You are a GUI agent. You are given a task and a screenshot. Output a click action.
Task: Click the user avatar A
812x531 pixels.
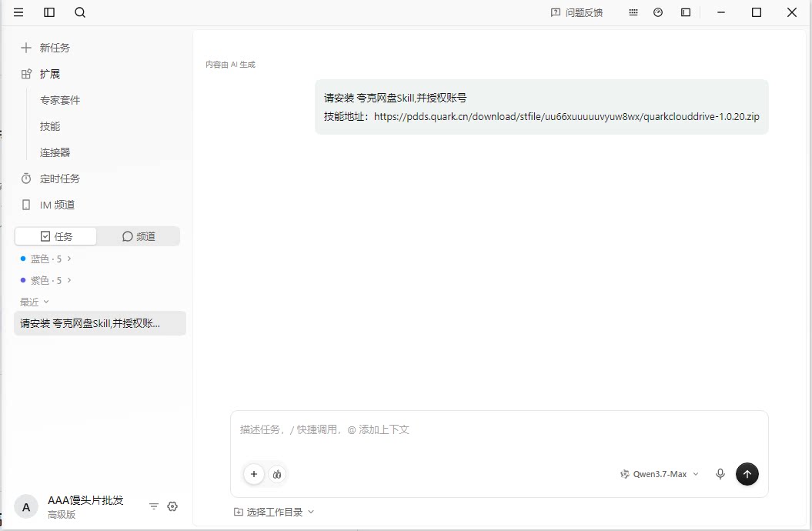26,507
